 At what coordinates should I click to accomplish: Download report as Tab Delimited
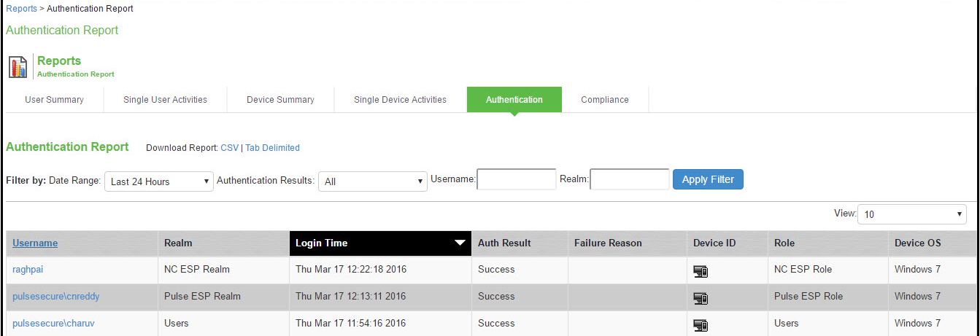pos(272,148)
